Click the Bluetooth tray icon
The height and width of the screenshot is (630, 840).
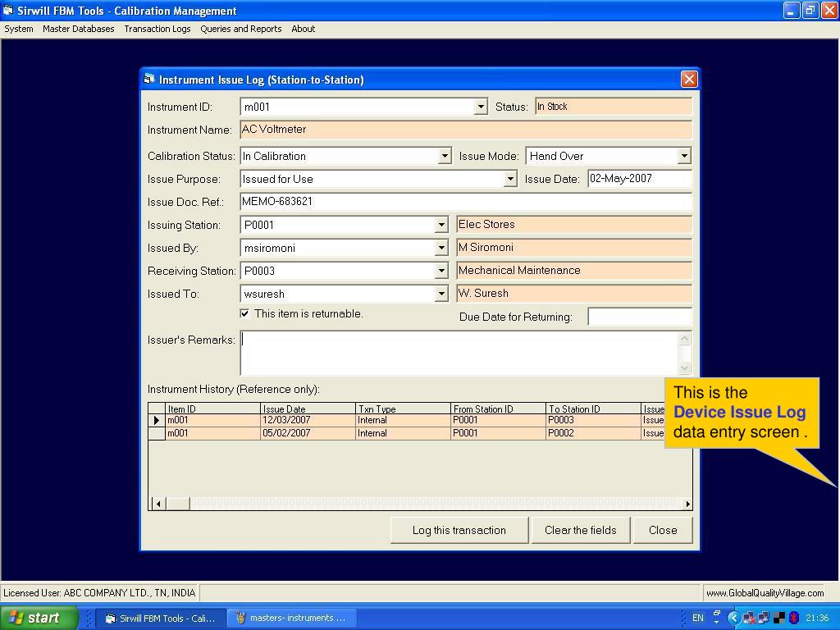coord(794,619)
